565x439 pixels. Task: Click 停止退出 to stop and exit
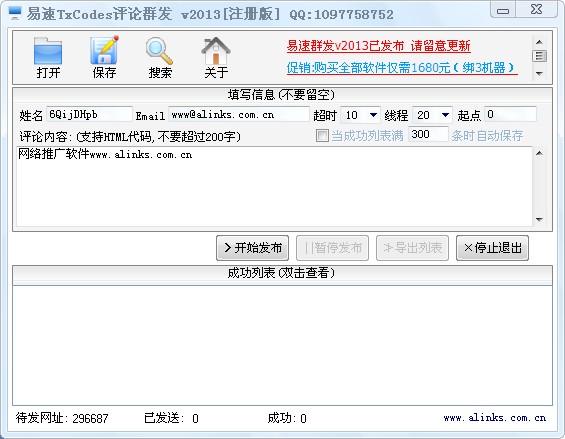pos(492,248)
